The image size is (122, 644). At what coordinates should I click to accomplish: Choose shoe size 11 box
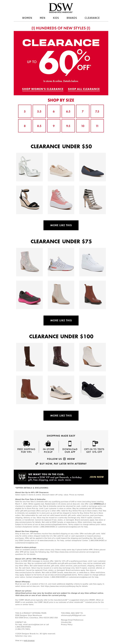97,126
